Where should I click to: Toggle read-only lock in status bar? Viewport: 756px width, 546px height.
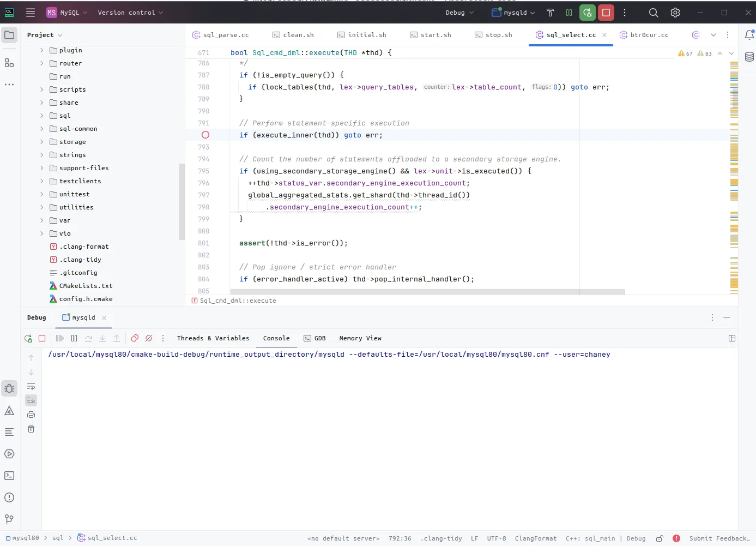660,538
